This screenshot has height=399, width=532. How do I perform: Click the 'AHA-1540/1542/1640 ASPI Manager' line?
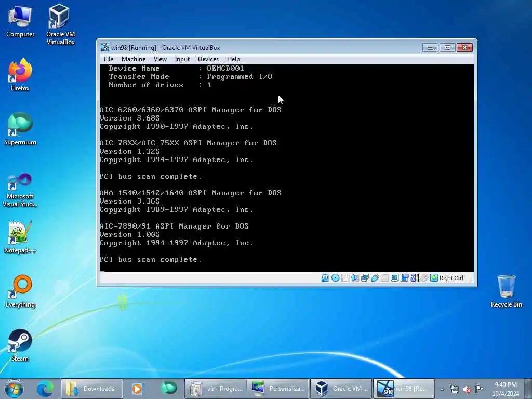[x=191, y=193]
